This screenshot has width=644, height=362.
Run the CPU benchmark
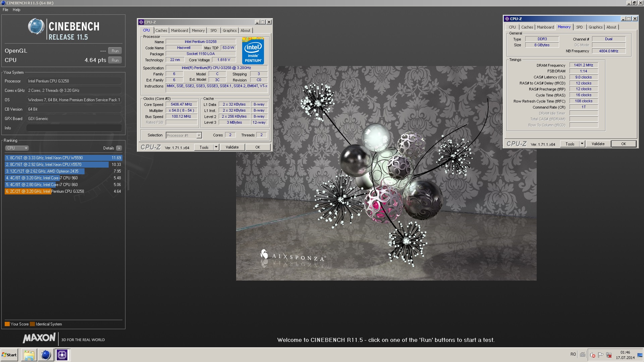tap(115, 60)
